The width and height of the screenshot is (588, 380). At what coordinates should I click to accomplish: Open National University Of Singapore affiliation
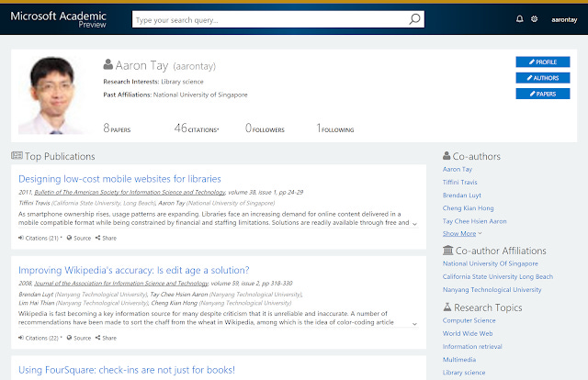490,263
